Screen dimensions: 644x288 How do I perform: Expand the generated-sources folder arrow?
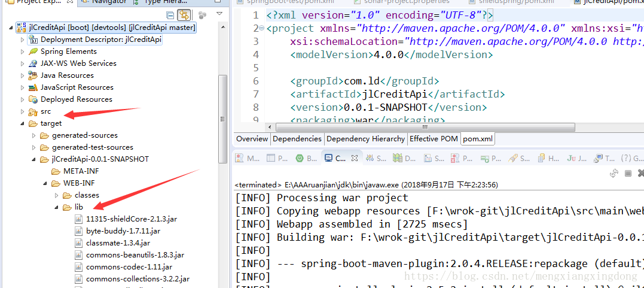pyautogui.click(x=34, y=135)
